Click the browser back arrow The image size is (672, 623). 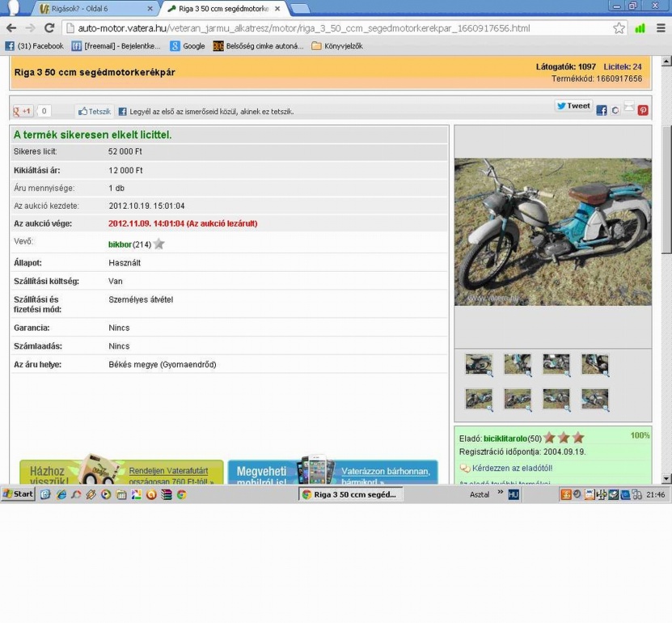[x=11, y=28]
